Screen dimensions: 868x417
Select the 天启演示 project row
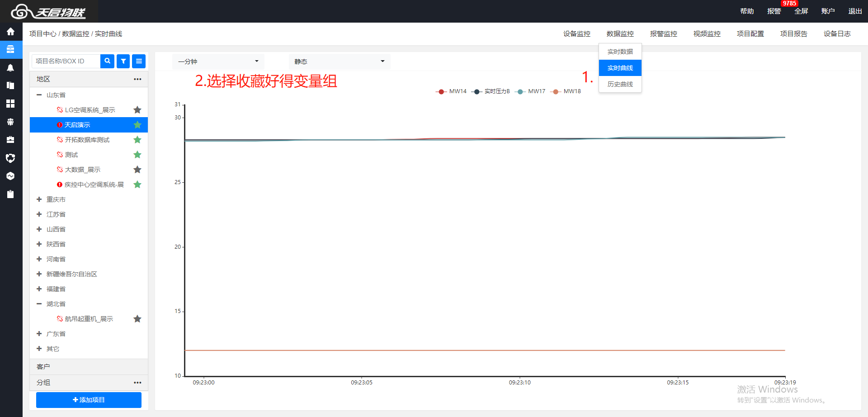89,125
